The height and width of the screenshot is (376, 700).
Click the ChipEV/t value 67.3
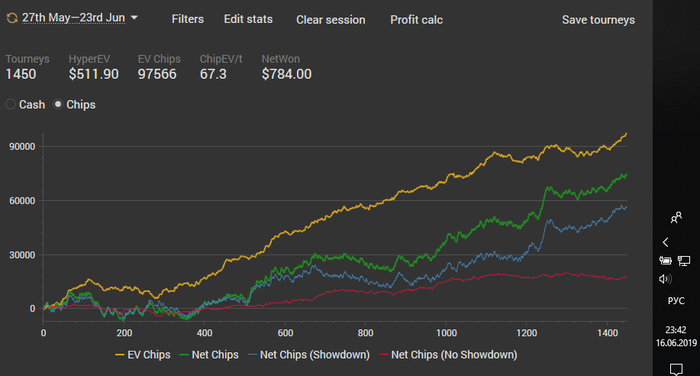pos(213,74)
